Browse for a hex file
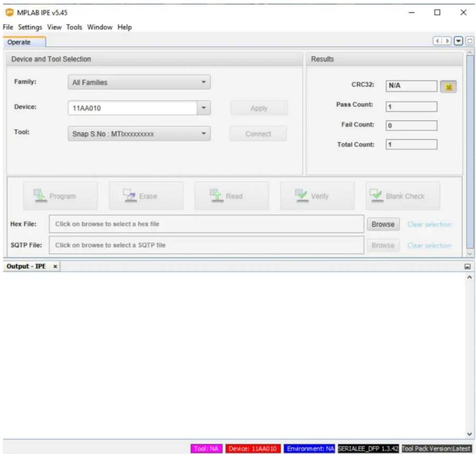Viewport: 476px width, 454px height. point(383,224)
